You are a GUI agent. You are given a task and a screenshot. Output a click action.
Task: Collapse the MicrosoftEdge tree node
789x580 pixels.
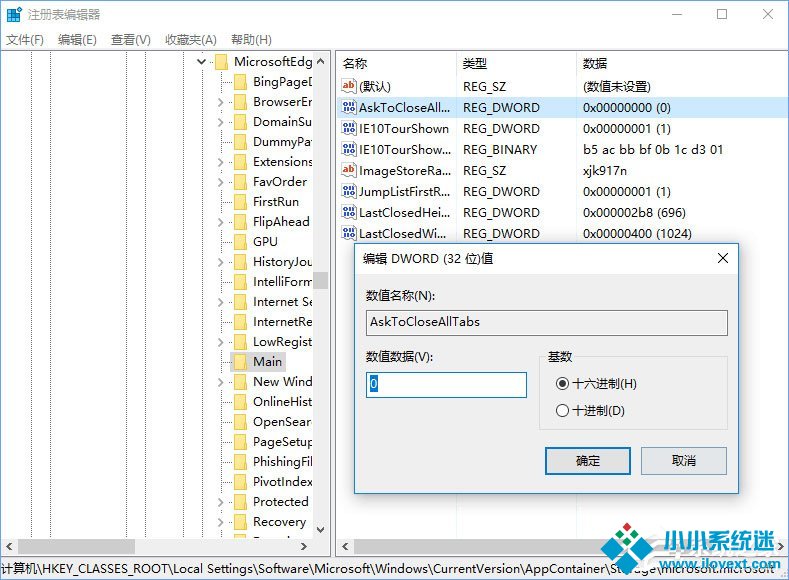click(x=201, y=62)
